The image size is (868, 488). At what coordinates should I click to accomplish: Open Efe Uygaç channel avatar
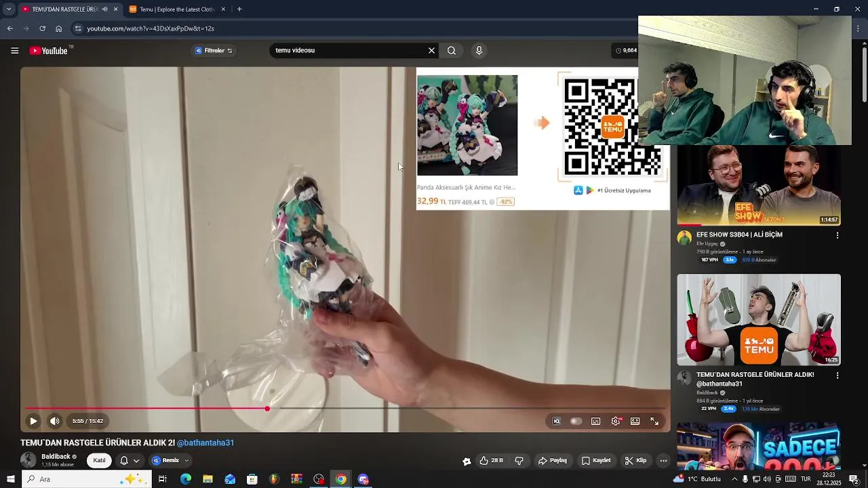[684, 238]
